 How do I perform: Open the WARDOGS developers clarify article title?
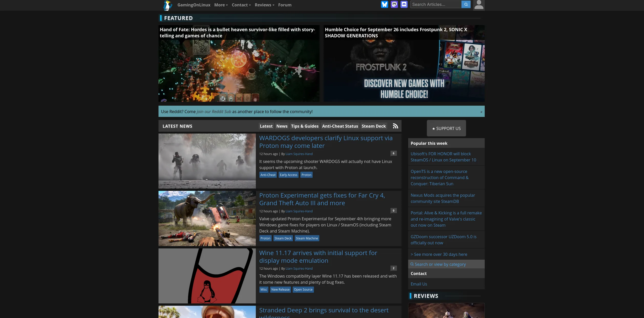pos(325,142)
